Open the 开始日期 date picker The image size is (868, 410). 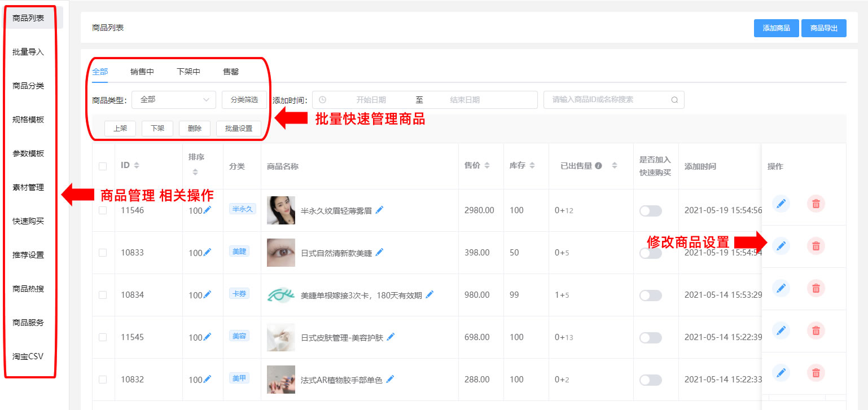point(370,100)
